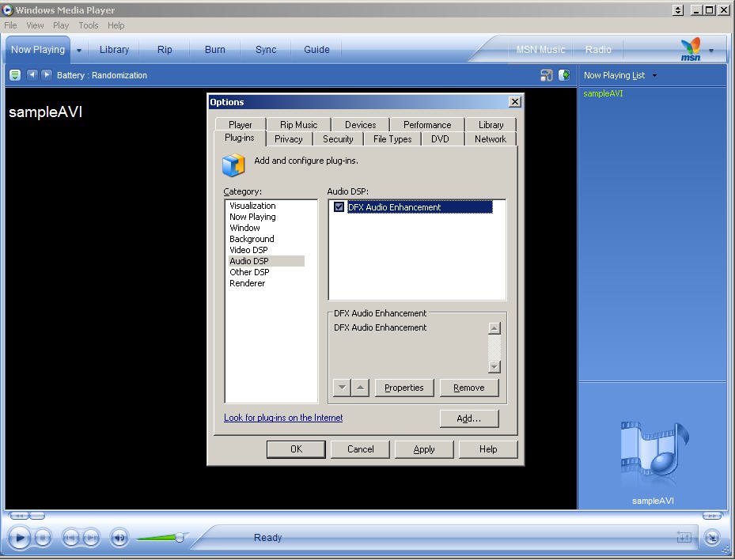Click the view full screen icon near status bar
This screenshot has height=560, width=735.
(684, 537)
